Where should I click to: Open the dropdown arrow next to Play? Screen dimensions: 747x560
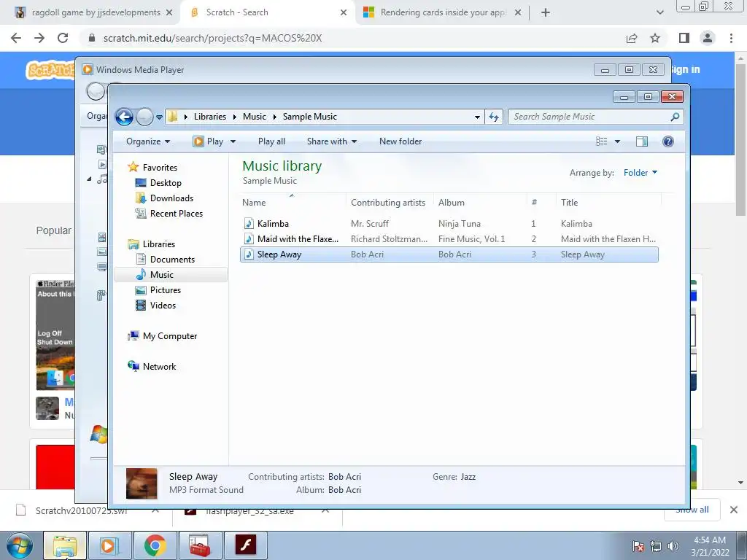pyautogui.click(x=233, y=141)
